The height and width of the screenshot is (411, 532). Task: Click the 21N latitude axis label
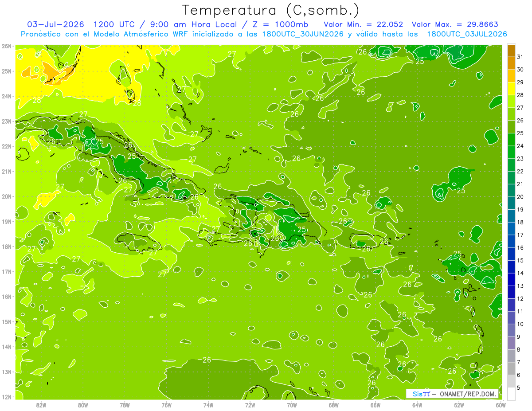(6, 172)
